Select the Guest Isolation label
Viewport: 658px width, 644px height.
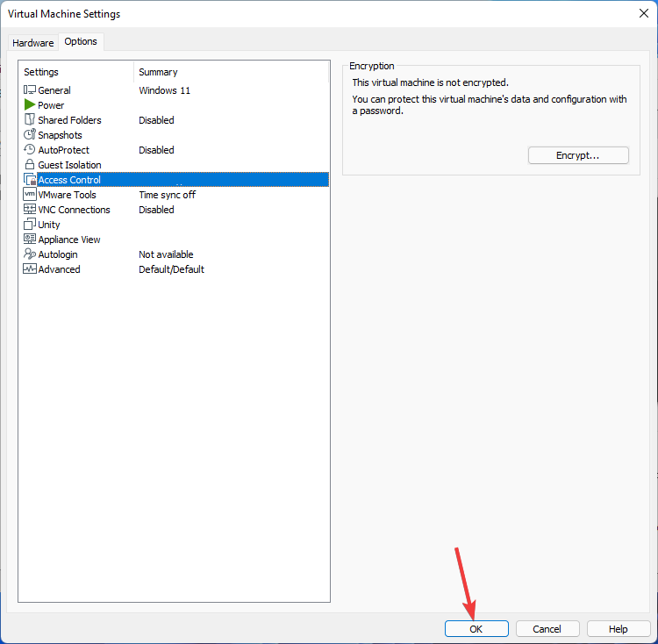(x=69, y=165)
